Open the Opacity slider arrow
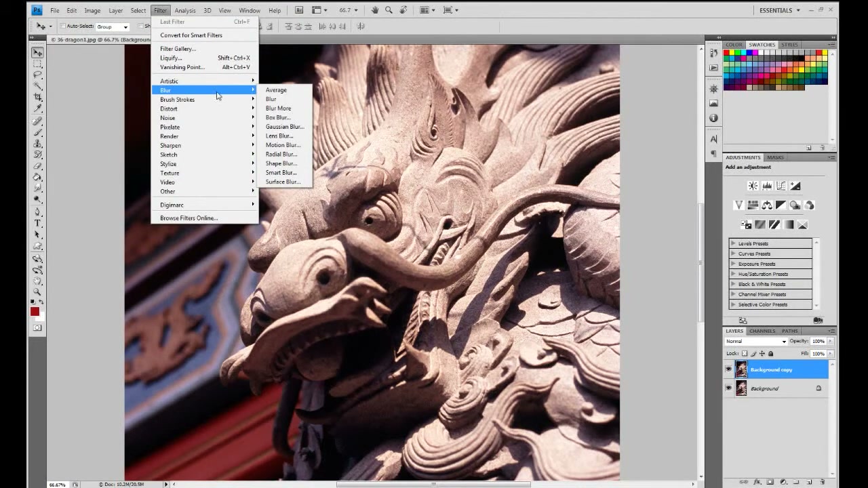868x488 pixels. click(x=830, y=341)
